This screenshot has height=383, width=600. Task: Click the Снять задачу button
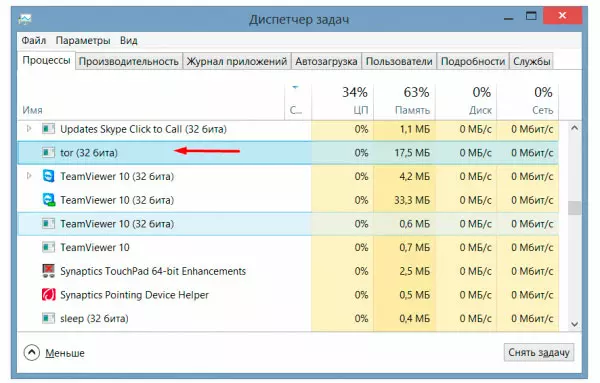click(x=539, y=352)
